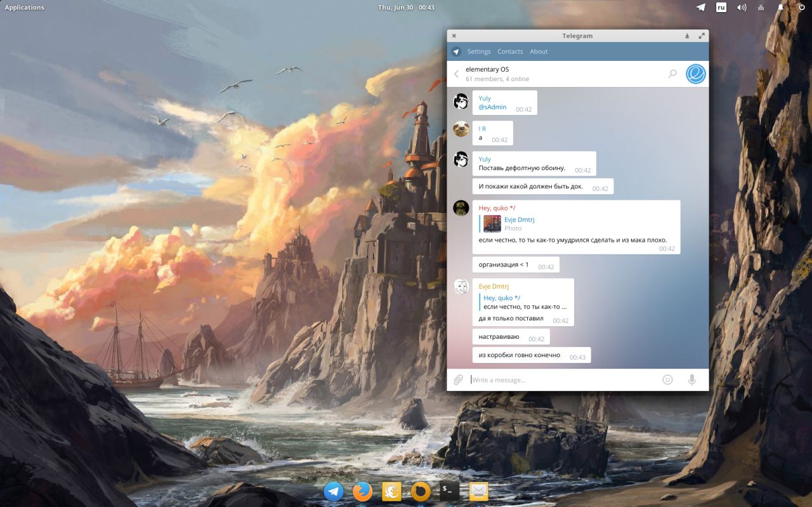Open the yellow gecko app in the dock
The width and height of the screenshot is (812, 507).
click(x=391, y=491)
